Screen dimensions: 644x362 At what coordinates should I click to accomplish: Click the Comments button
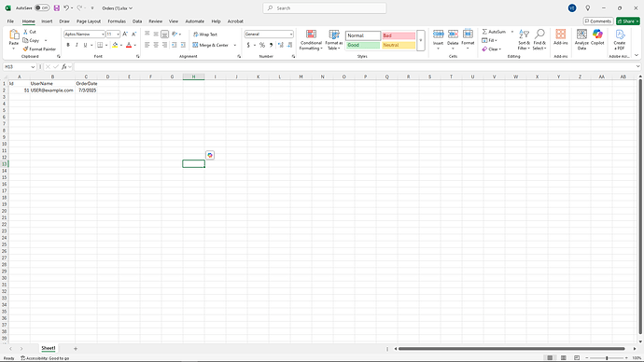pyautogui.click(x=598, y=21)
